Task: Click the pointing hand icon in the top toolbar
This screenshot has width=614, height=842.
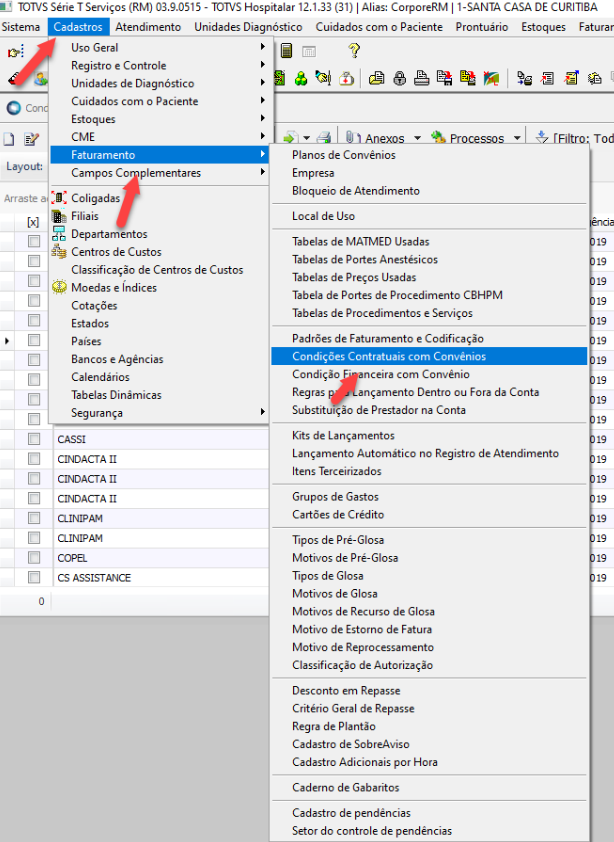Action: click(x=16, y=52)
